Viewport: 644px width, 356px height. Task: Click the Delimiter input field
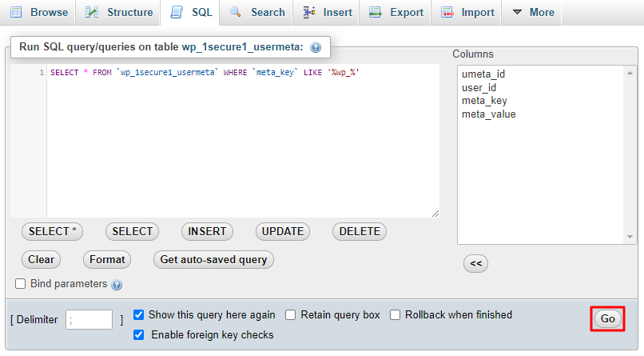89,319
